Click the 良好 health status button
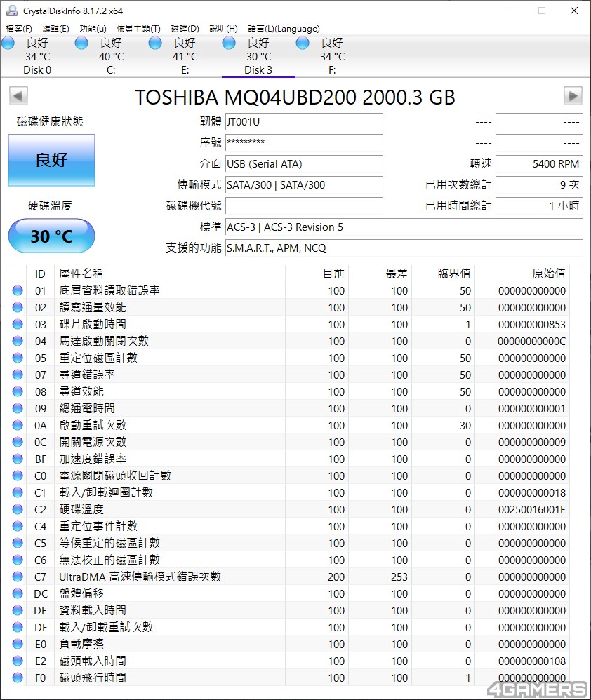The image size is (591, 700). point(51,160)
